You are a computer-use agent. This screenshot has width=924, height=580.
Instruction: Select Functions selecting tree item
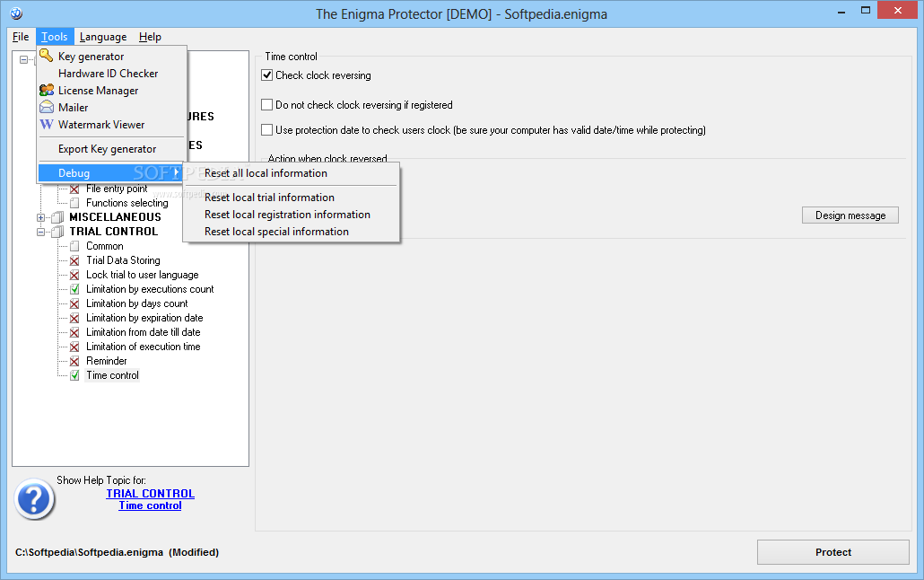127,203
